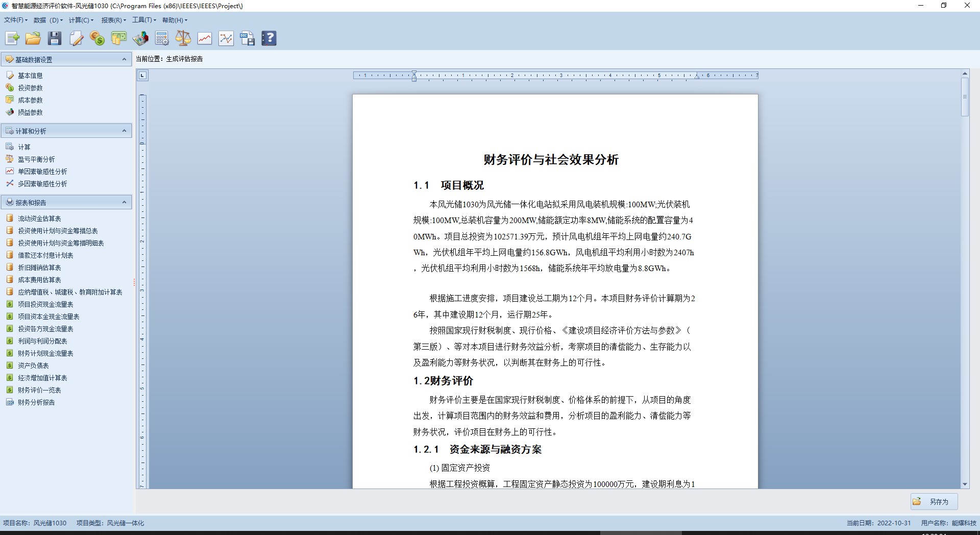Open 应纳增值税、城建税、教育附加计算表

click(70, 292)
